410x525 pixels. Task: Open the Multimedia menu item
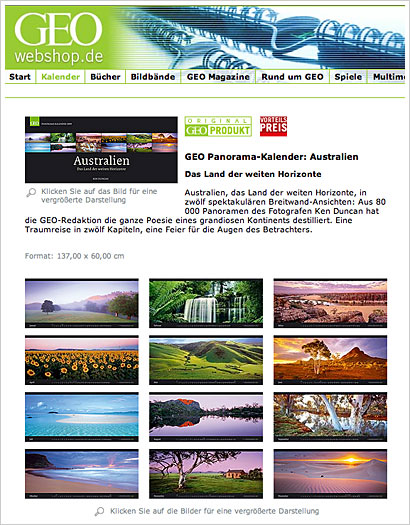[388, 77]
